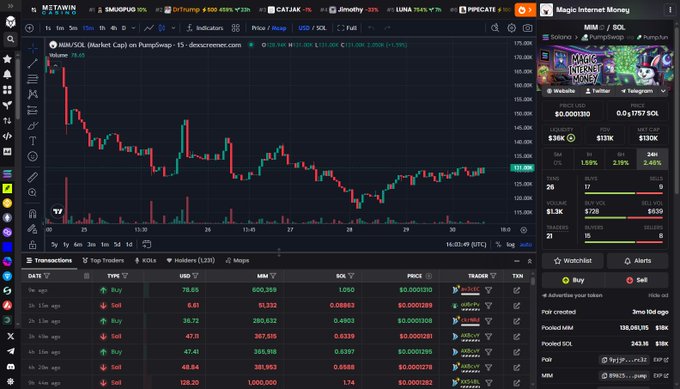Open the new pairs sprout icon in the sidebar
Viewport: 680px width, 389px height.
tap(7, 105)
